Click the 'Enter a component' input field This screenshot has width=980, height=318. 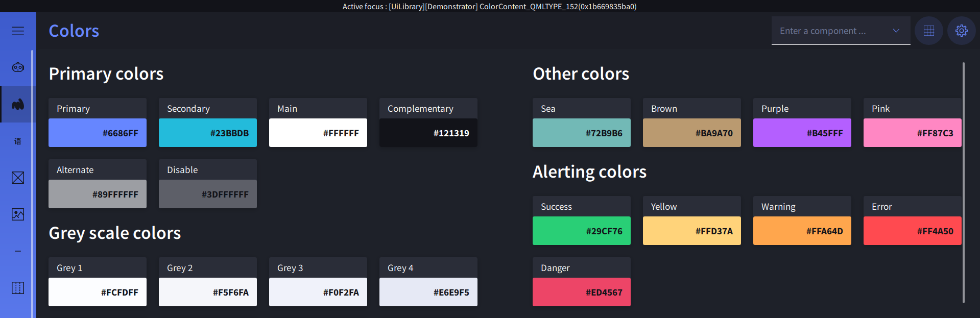pos(841,31)
